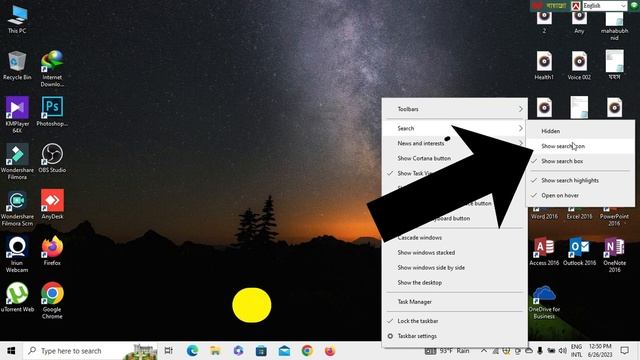The image size is (640, 360).
Task: Open the notification center button
Action: click(x=624, y=351)
